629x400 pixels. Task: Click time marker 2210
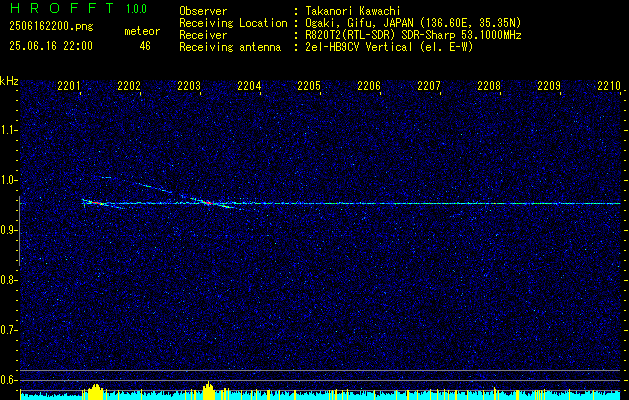609,86
